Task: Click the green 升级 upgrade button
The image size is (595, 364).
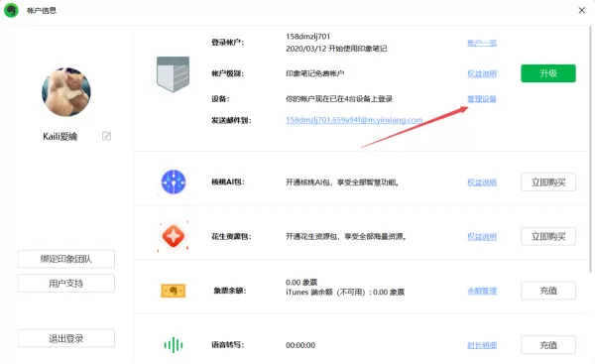Action: point(548,73)
